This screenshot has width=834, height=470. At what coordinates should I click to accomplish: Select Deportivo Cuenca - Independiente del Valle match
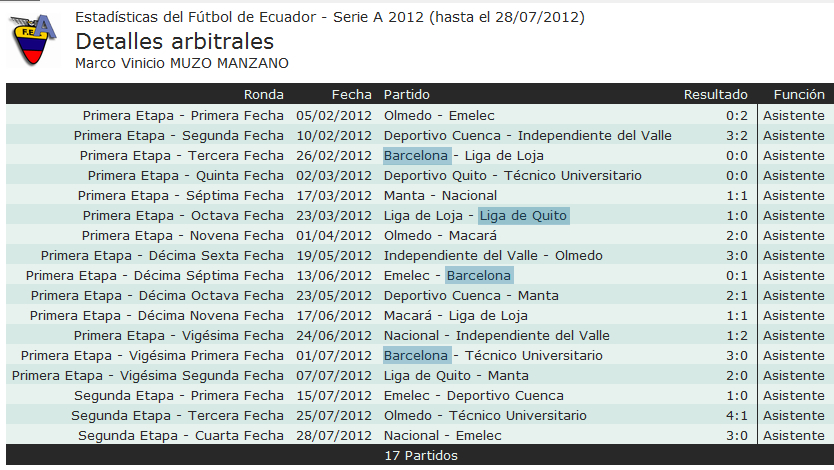pyautogui.click(x=528, y=136)
